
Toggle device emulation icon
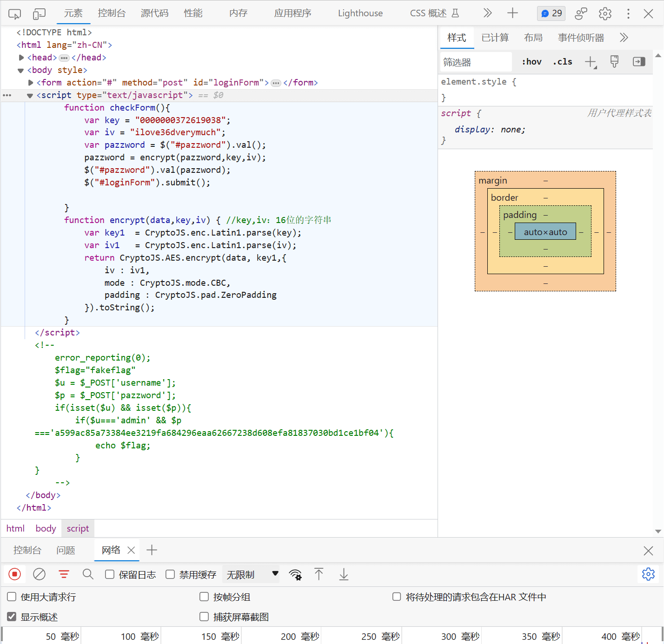point(39,14)
